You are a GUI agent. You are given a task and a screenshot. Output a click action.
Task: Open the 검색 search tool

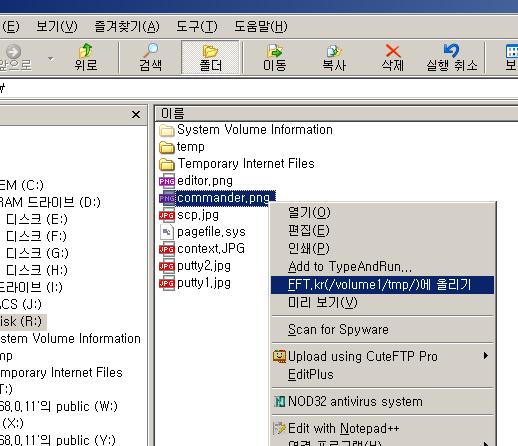(151, 57)
